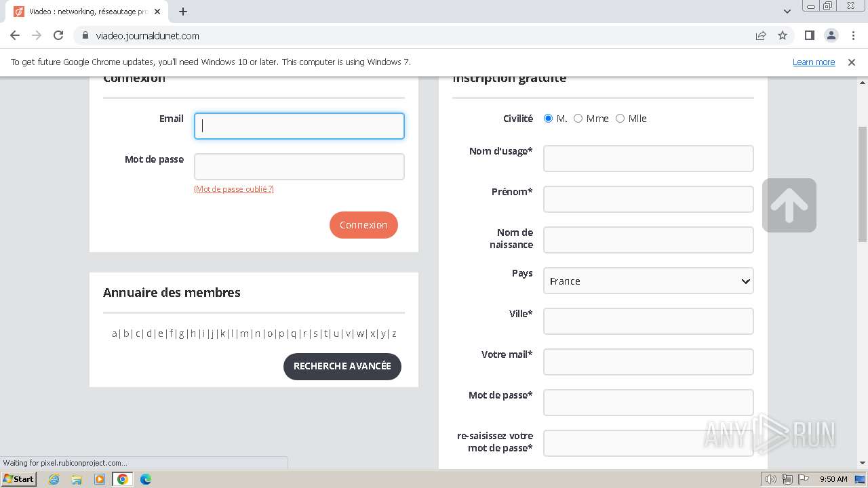Open File Explorer folder in taskbar
The width and height of the screenshot is (868, 488).
77,479
